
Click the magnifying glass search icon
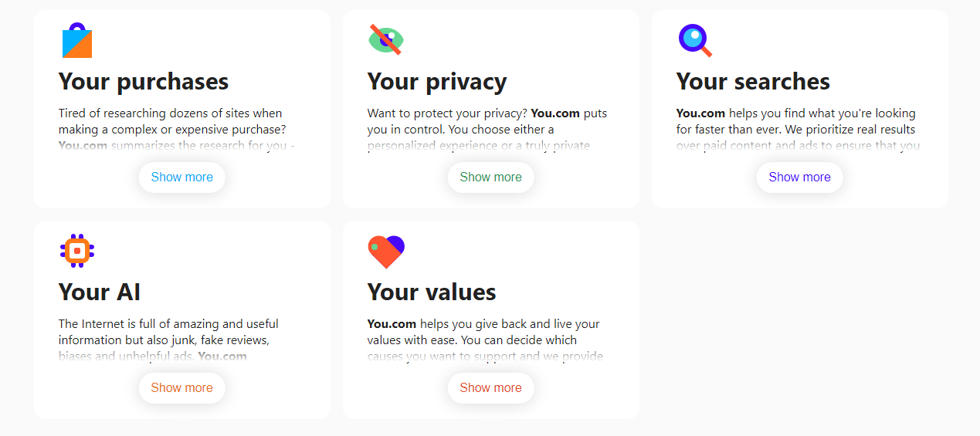pos(694,40)
